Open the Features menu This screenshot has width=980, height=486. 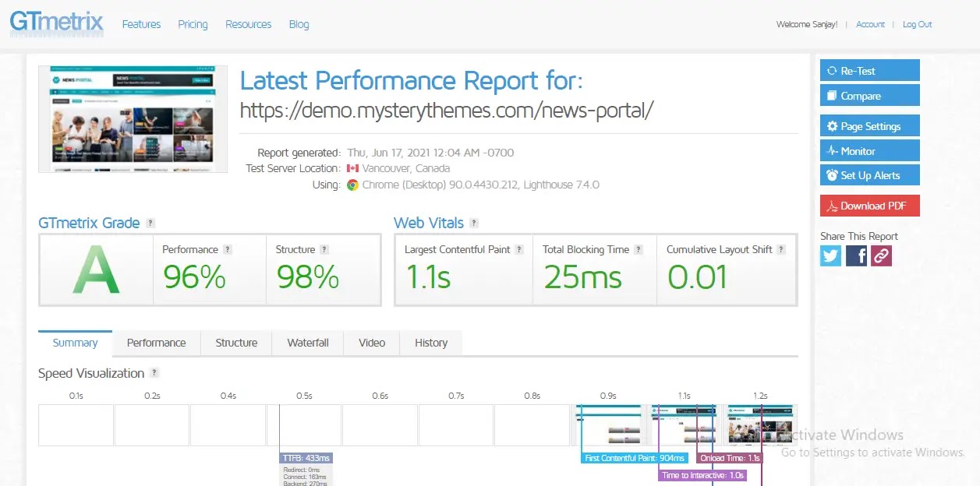pyautogui.click(x=141, y=24)
